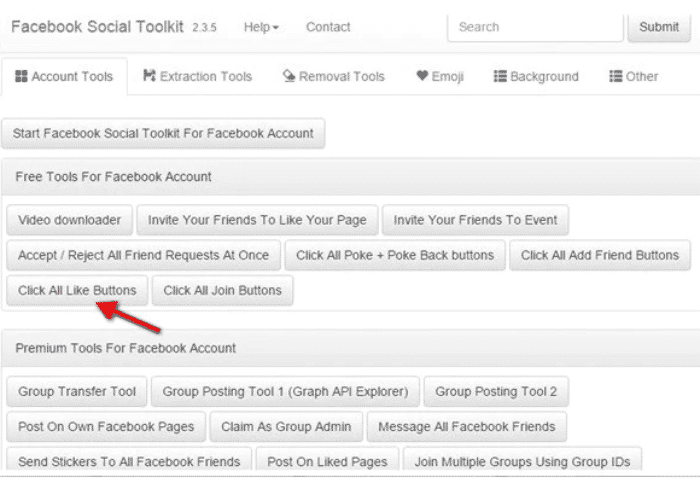Click the Premium Tools For Facebook Account heading
Image resolution: width=700 pixels, height=483 pixels.
click(125, 348)
